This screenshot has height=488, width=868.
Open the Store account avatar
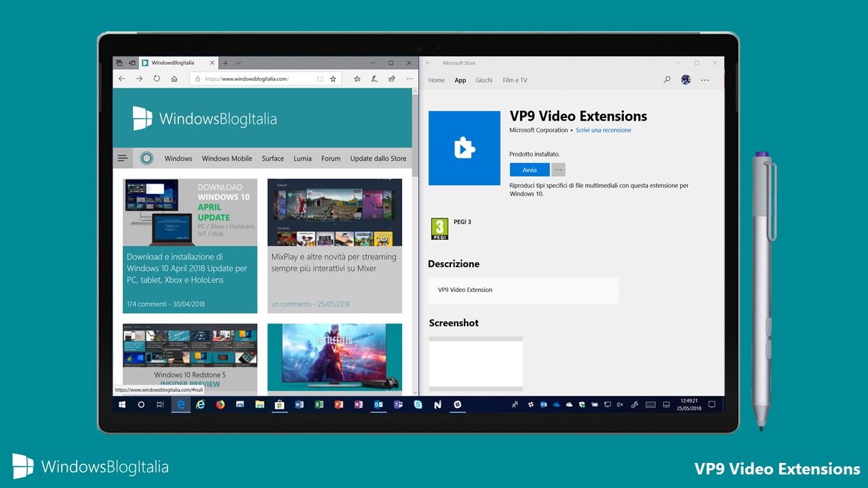coord(686,80)
